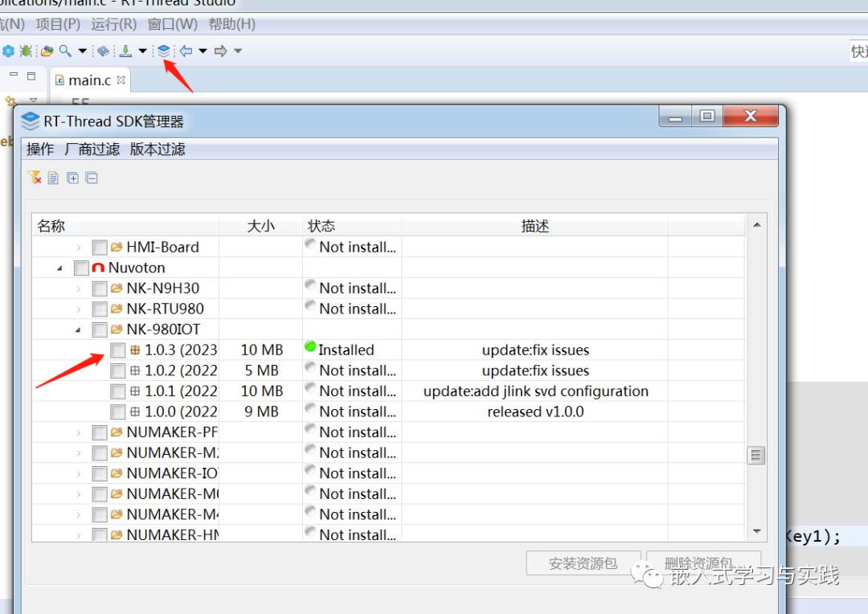This screenshot has height=614, width=868.
Task: Tick the version 1.0.3 checkbox
Action: tap(118, 350)
